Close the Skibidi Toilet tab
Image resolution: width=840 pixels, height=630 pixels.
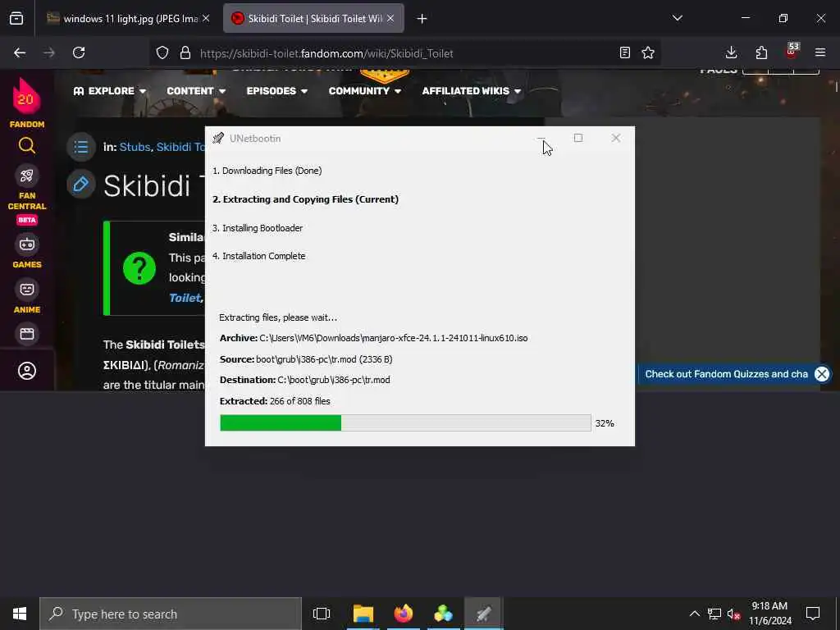pyautogui.click(x=390, y=19)
